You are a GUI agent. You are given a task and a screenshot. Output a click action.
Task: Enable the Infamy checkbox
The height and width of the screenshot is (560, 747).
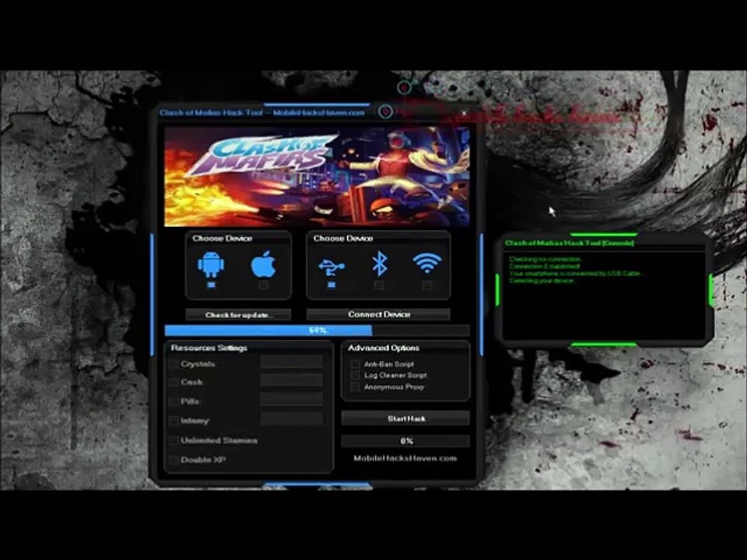click(174, 421)
